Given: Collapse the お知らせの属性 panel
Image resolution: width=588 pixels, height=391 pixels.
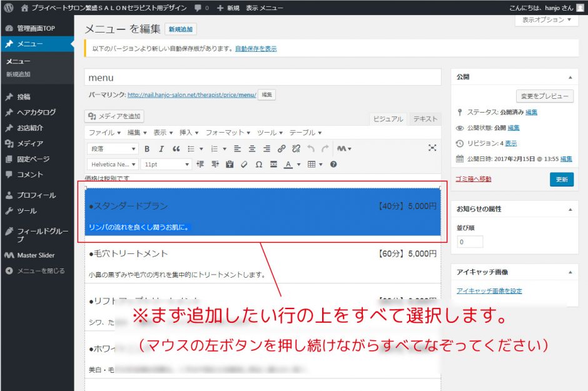Looking at the screenshot, I should click(569, 209).
